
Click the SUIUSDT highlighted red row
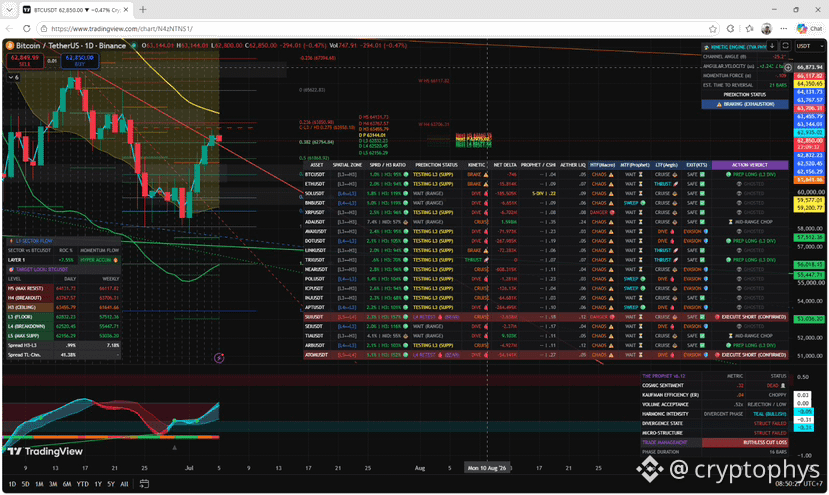[546, 317]
